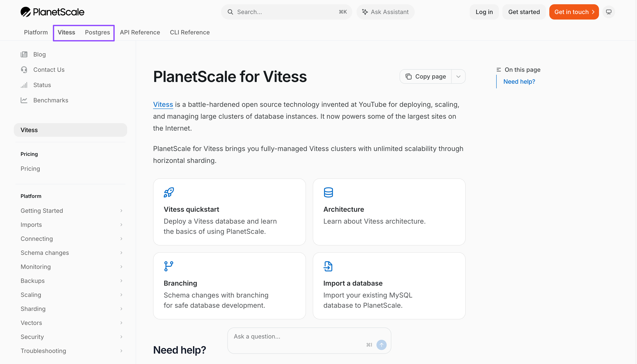637x364 pixels.
Task: Focus the Search... field
Action: click(x=286, y=12)
